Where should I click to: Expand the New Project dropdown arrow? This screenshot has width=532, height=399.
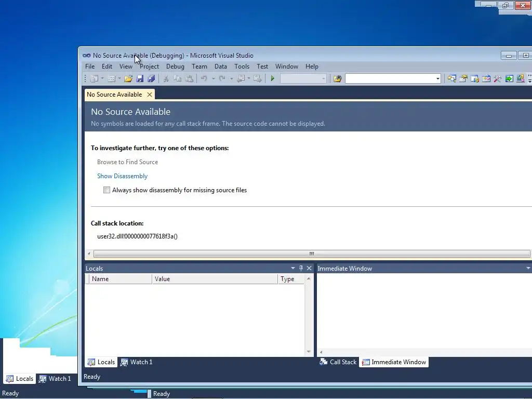click(102, 79)
